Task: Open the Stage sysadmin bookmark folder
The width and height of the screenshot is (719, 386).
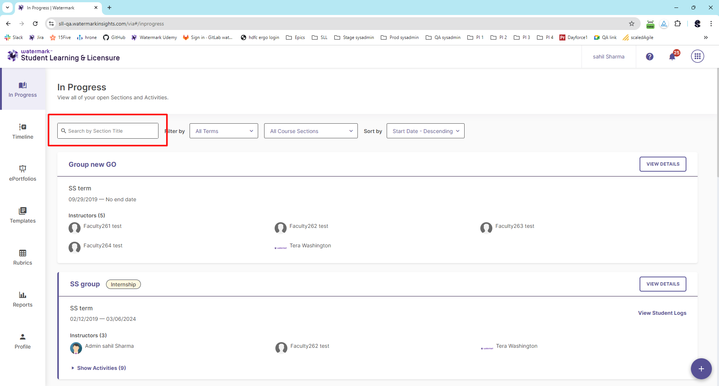Action: tap(354, 38)
